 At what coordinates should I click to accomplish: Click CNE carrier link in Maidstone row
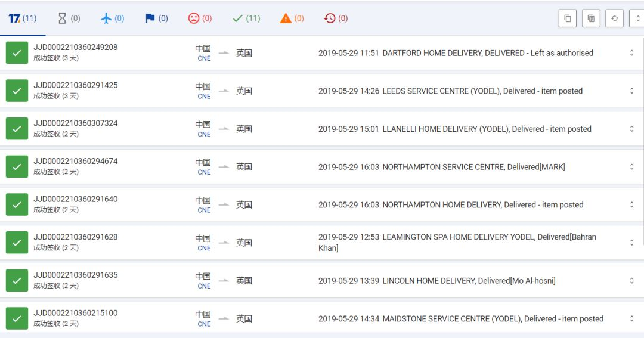coord(204,324)
